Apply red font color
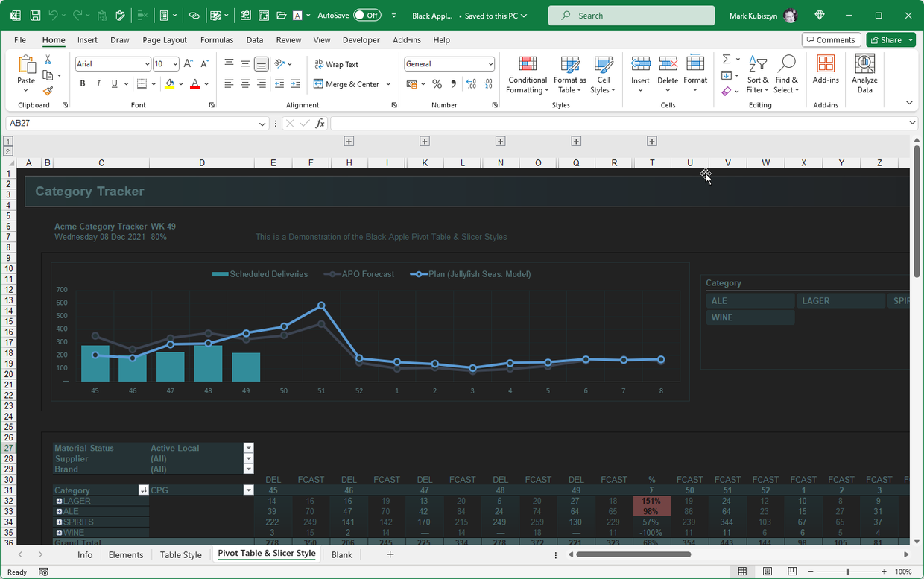Image resolution: width=924 pixels, height=579 pixels. tap(194, 84)
